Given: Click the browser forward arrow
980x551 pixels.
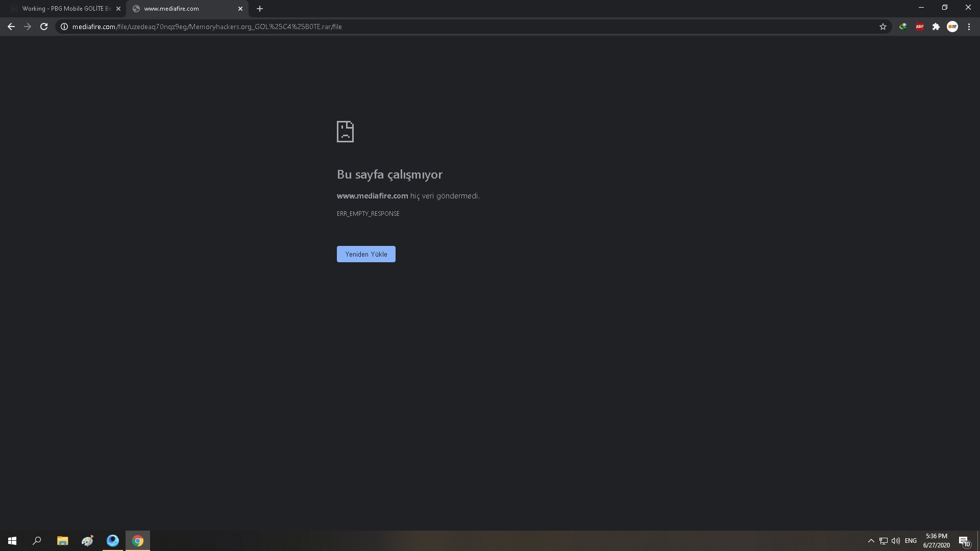Looking at the screenshot, I should (x=28, y=27).
